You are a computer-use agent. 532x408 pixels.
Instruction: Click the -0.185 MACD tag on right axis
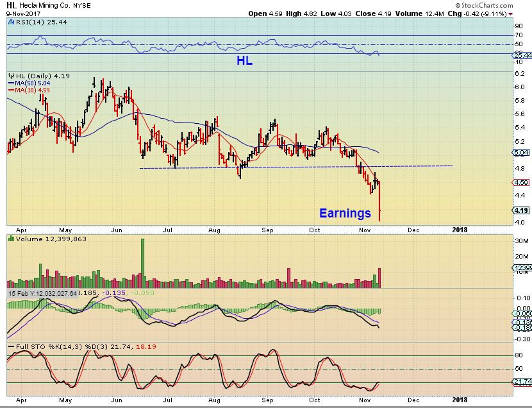[522, 328]
